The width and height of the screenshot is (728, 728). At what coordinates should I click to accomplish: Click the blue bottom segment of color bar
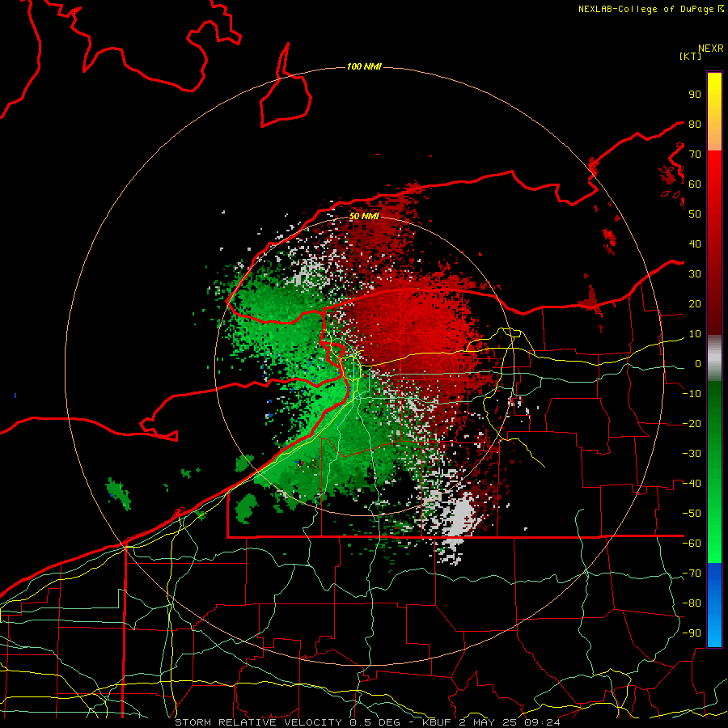click(714, 605)
